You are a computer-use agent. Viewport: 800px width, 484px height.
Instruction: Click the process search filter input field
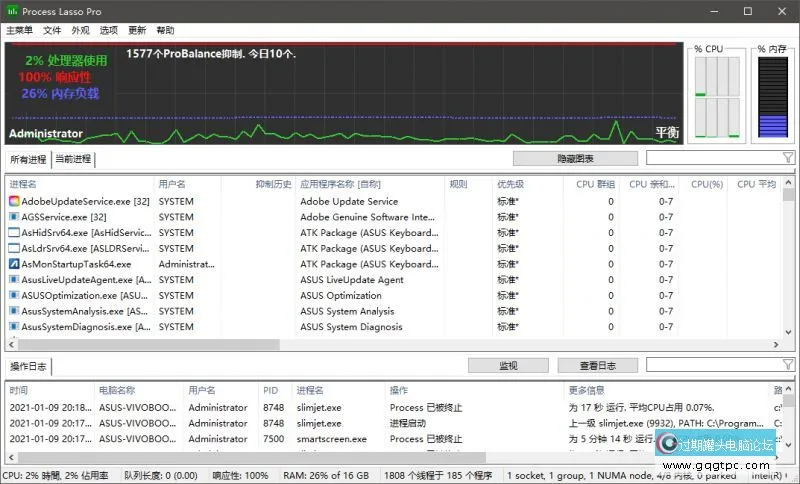pyautogui.click(x=714, y=158)
